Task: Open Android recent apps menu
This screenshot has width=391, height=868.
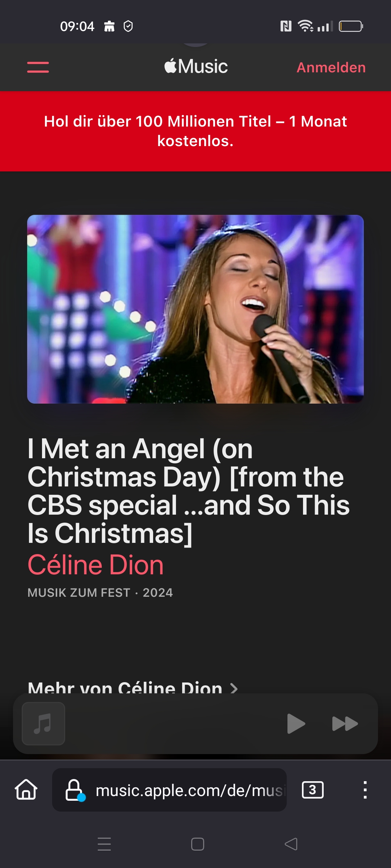Action: [x=104, y=844]
